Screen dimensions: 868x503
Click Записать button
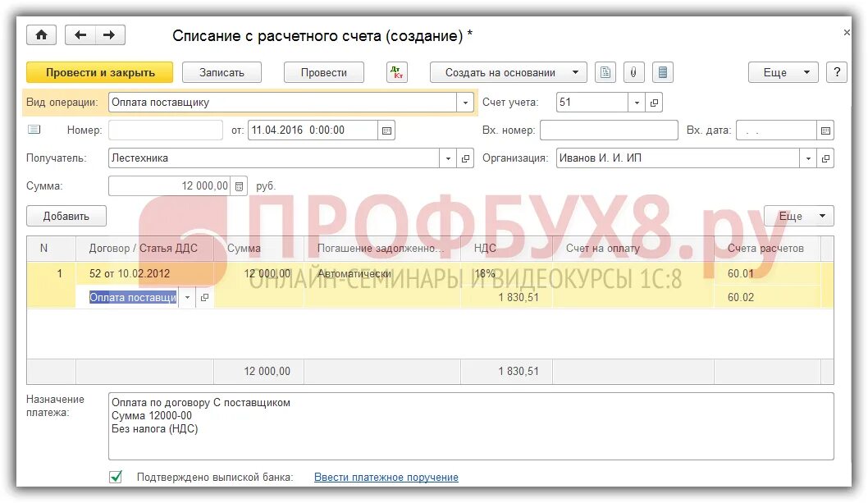pos(222,72)
